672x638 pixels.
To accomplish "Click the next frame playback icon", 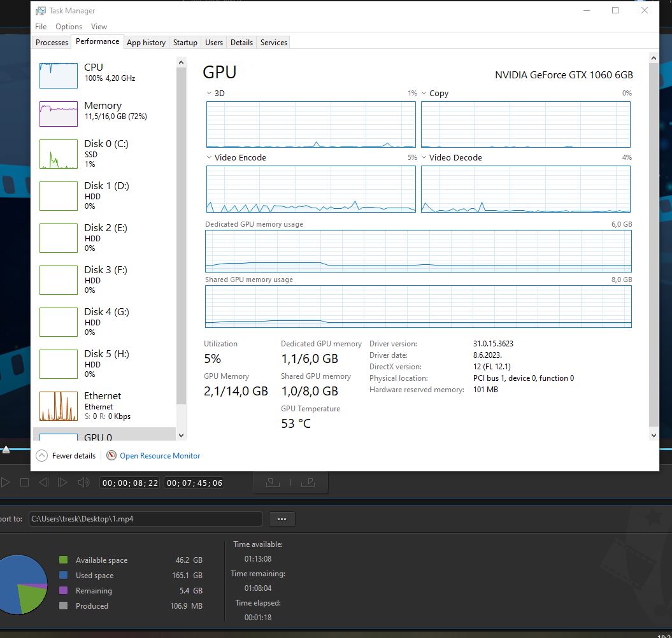I will pyautogui.click(x=63, y=483).
